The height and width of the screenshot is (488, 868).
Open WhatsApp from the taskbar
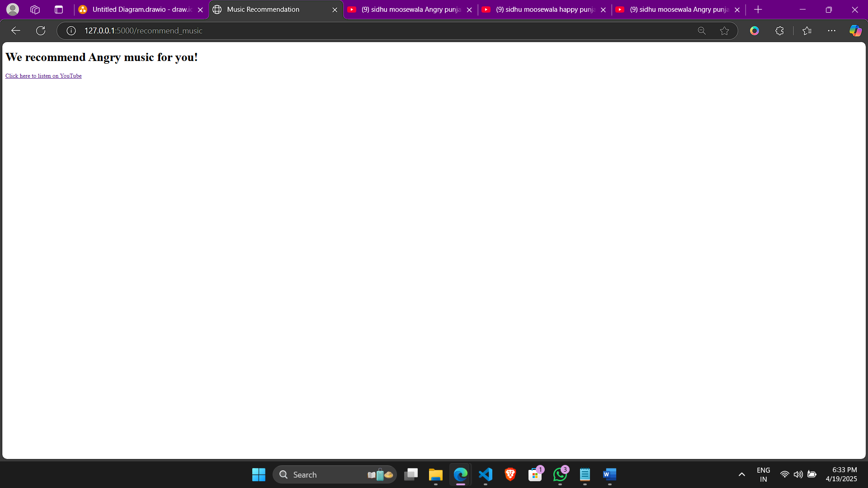(560, 474)
